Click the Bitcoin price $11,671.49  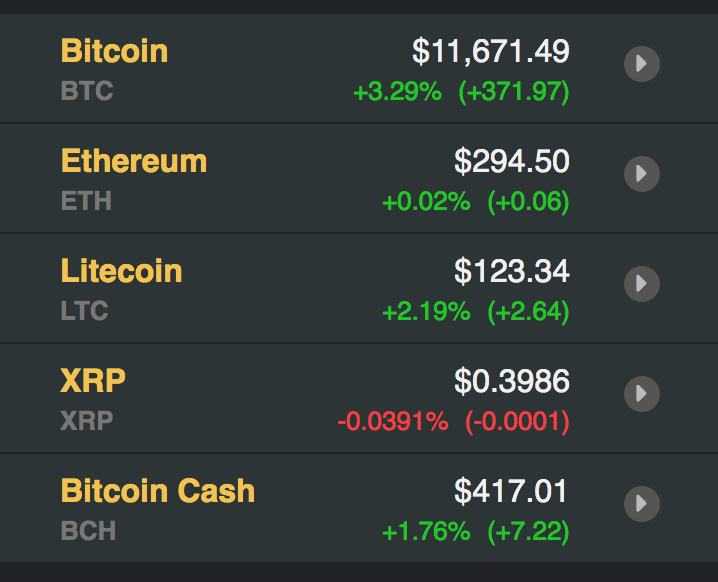coord(490,51)
